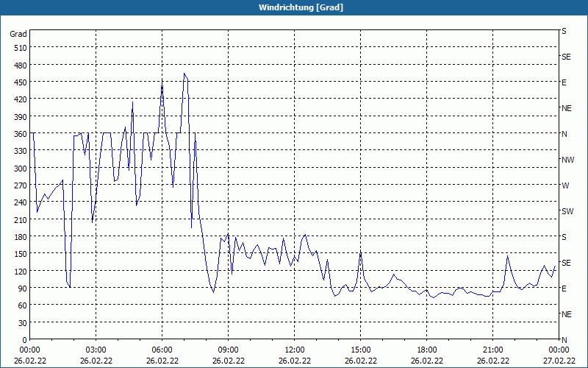Choose the 300 axis value
Image resolution: width=588 pixels, height=368 pixels.
(21, 169)
